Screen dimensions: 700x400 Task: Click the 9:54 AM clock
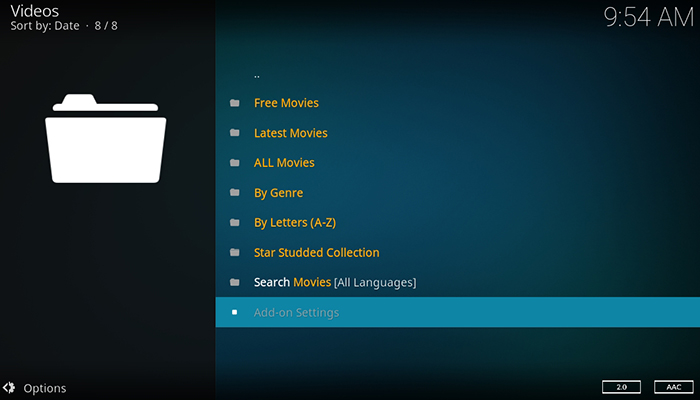coord(649,18)
